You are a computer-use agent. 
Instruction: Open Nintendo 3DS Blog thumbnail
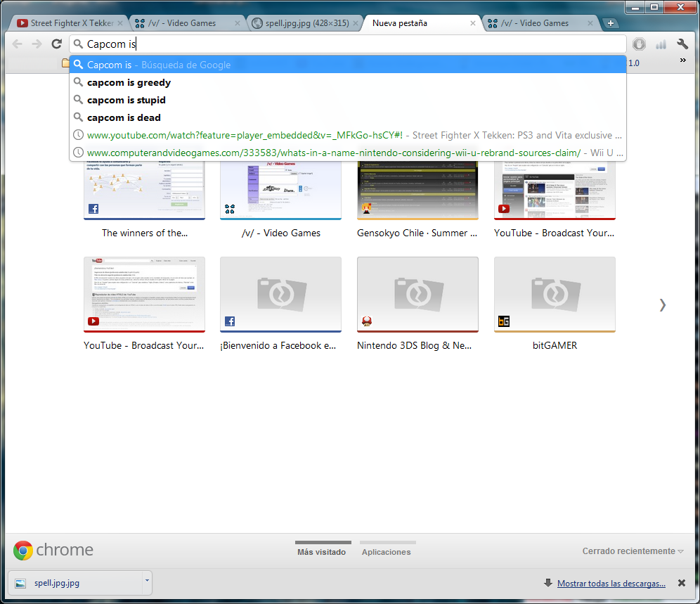click(x=418, y=295)
